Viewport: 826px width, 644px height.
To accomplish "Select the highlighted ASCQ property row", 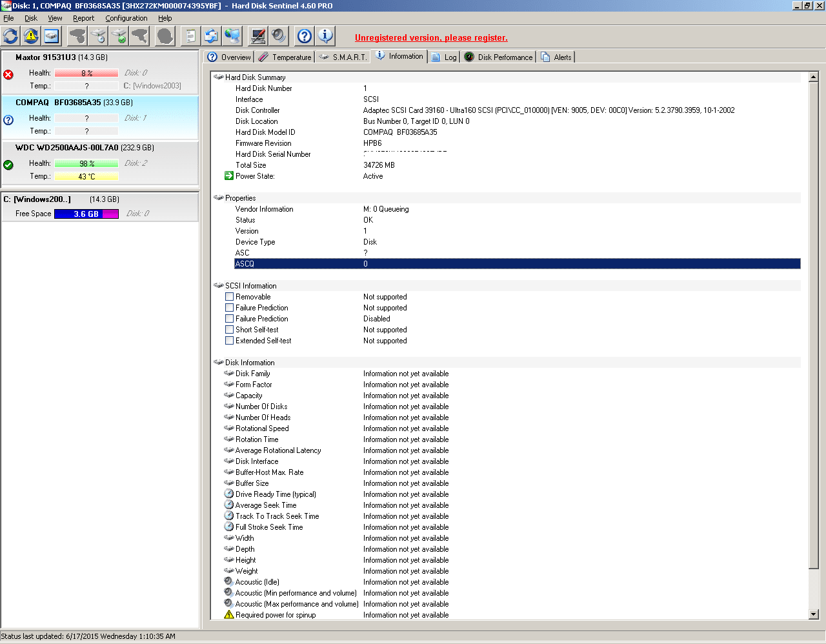I will point(518,263).
